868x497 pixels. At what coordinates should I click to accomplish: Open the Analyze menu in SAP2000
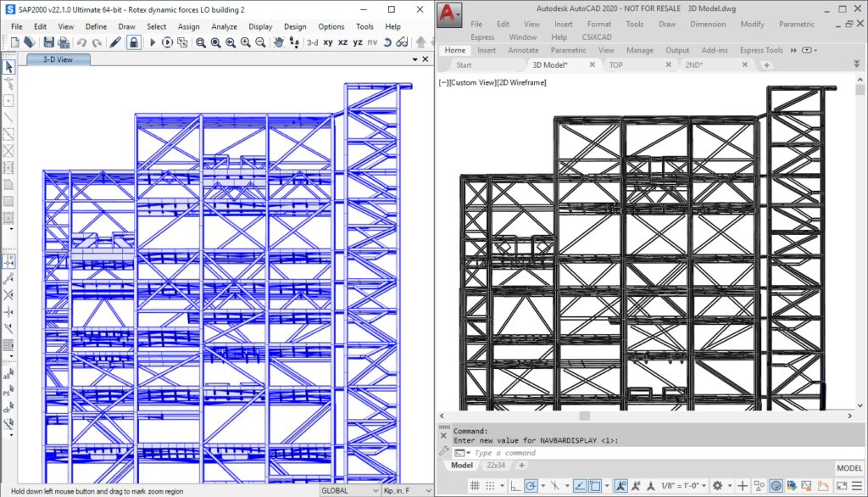tap(224, 26)
